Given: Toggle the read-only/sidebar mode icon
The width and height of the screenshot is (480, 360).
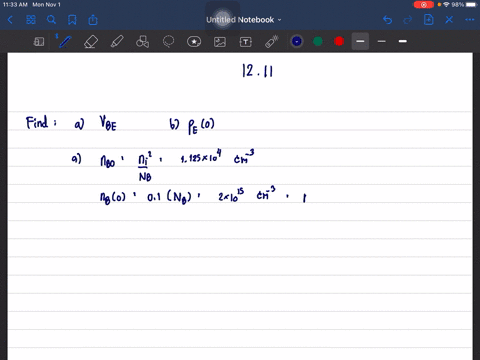Looking at the screenshot, I should (39, 42).
